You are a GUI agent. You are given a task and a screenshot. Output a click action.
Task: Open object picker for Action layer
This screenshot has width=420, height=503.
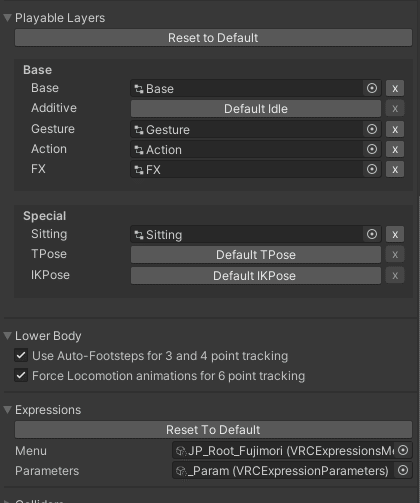click(x=372, y=149)
